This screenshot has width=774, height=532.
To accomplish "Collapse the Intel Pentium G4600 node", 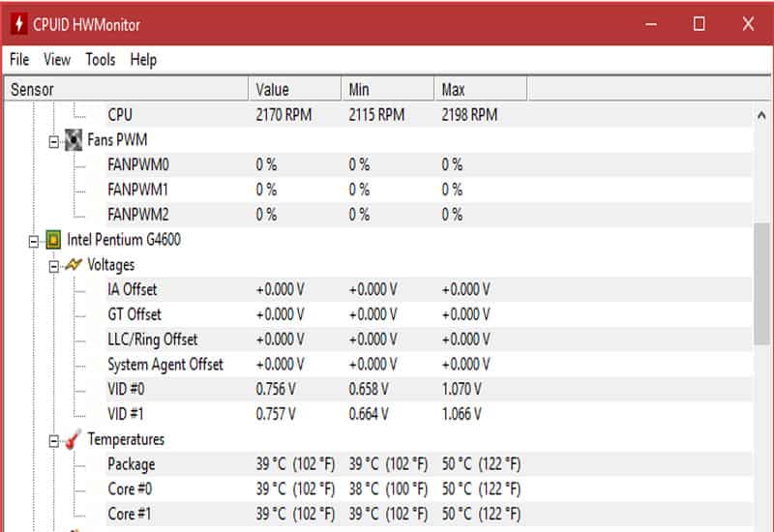I will (35, 240).
